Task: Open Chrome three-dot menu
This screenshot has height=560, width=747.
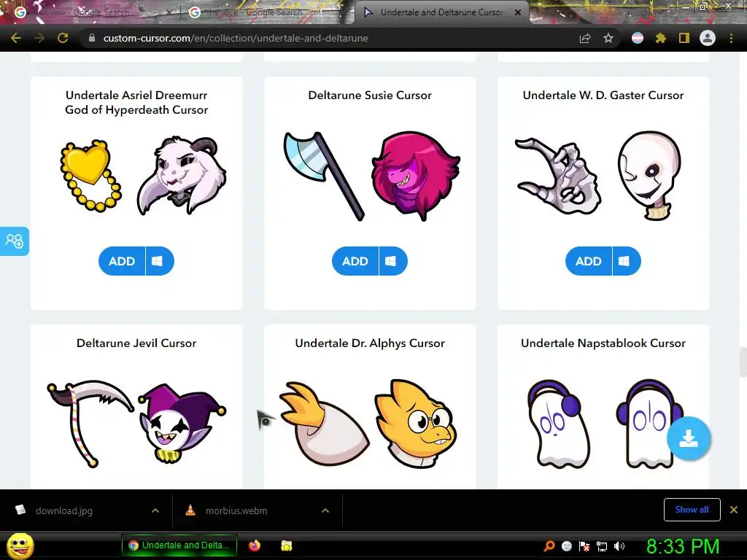Action: tap(731, 38)
